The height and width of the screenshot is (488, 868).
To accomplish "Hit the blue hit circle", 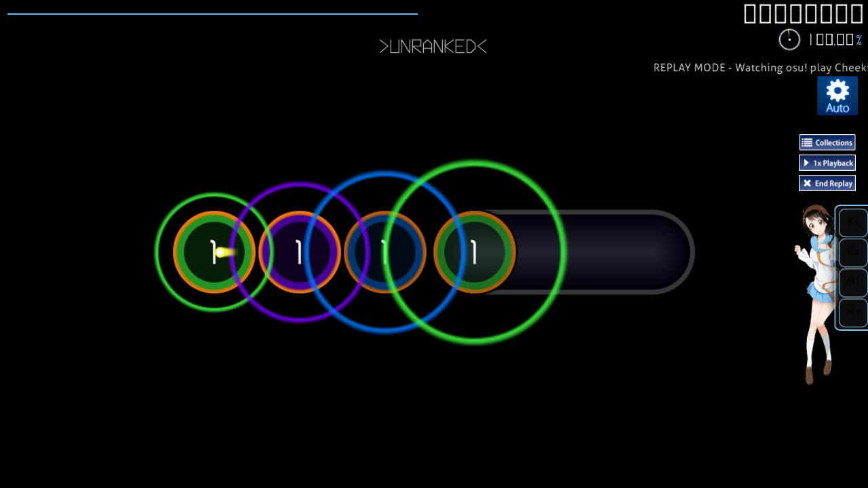I will pyautogui.click(x=384, y=252).
